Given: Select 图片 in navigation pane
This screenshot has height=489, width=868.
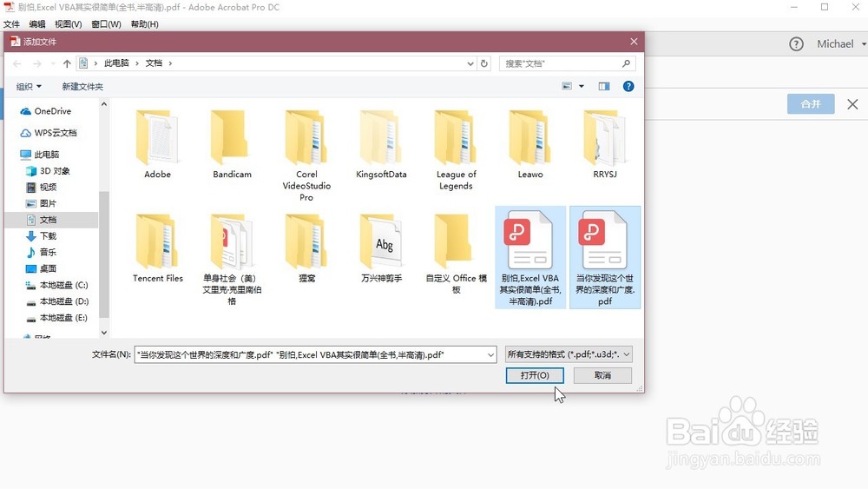Looking at the screenshot, I should coord(42,203).
